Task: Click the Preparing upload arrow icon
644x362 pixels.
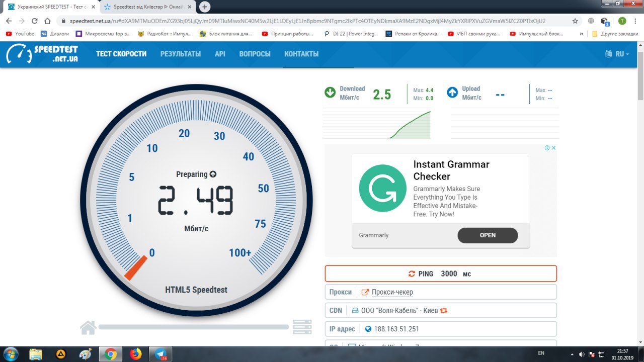Action: click(x=213, y=174)
